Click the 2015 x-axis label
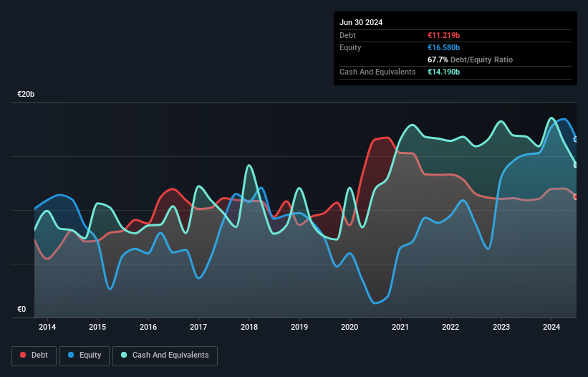This screenshot has height=377, width=588. [x=97, y=327]
